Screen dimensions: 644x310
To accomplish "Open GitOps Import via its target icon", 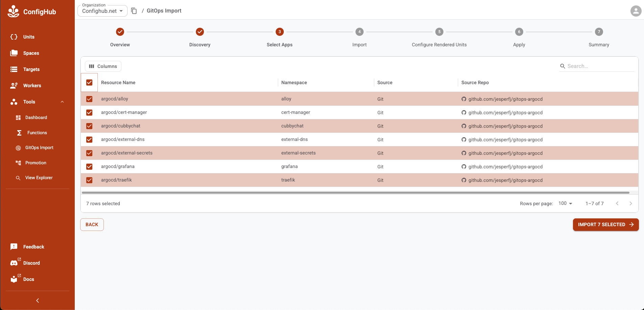I will (x=18, y=148).
